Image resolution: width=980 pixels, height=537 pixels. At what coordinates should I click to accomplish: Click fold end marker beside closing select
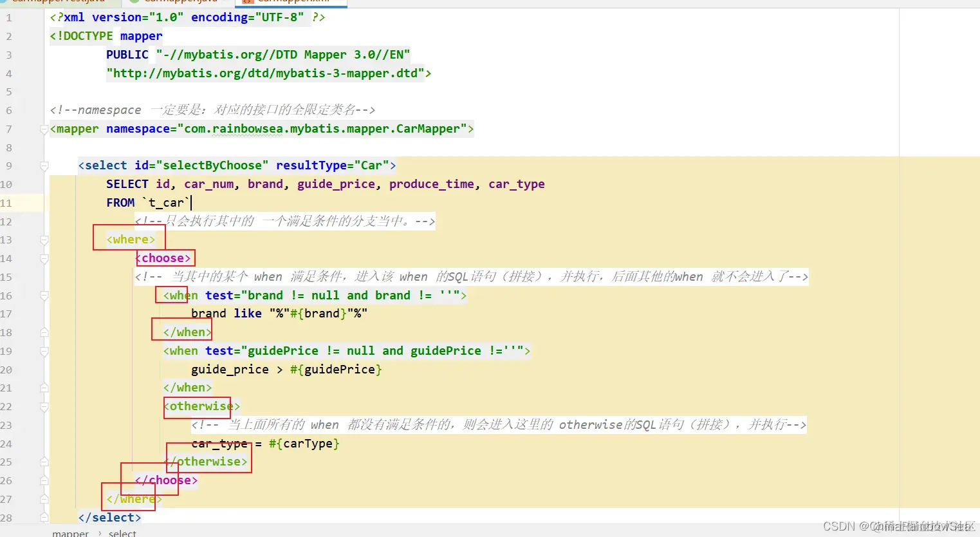click(44, 517)
